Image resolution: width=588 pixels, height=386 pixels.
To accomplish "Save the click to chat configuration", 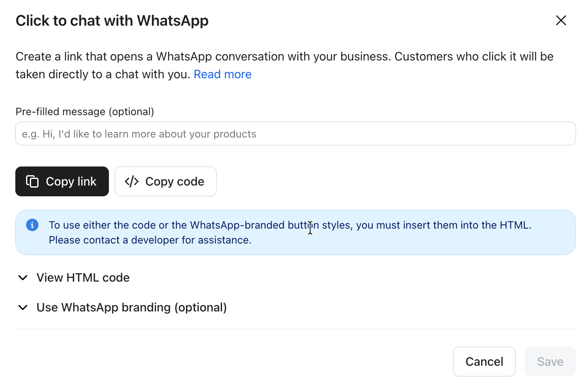I will [550, 361].
